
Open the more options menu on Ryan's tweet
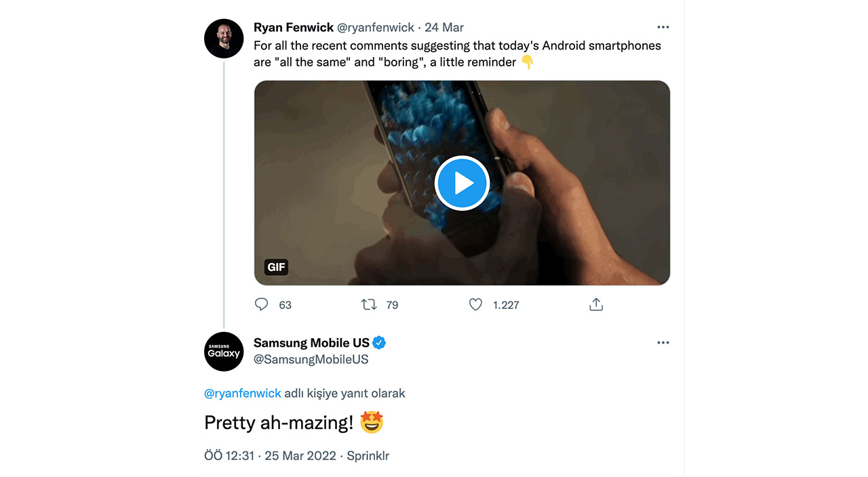click(x=663, y=28)
